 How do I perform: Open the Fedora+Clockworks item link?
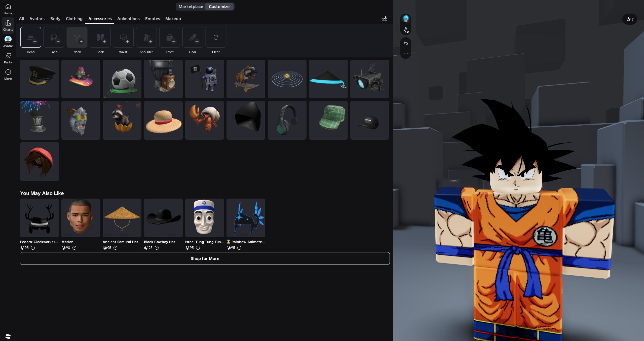coord(39,242)
